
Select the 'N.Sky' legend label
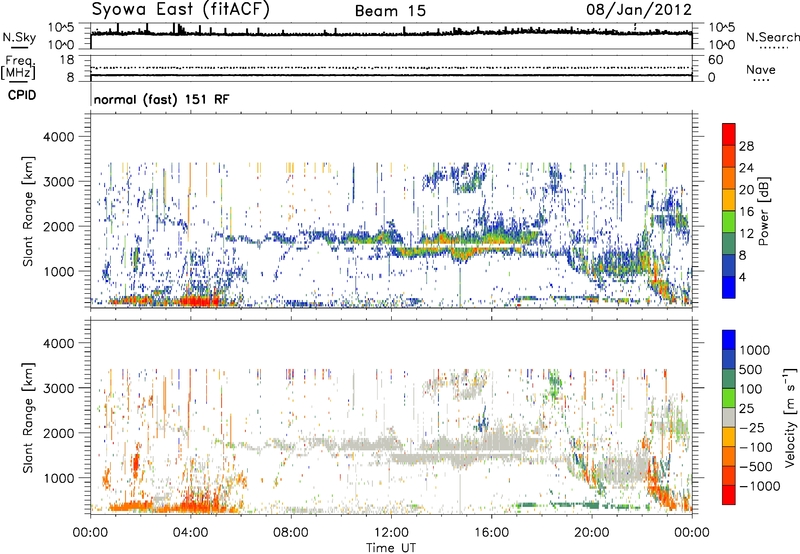click(19, 37)
